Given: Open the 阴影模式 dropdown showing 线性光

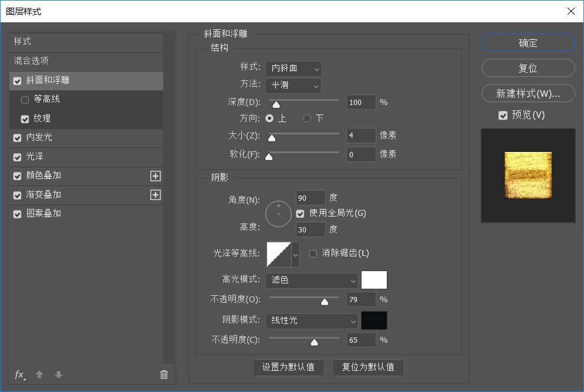Looking at the screenshot, I should pyautogui.click(x=312, y=320).
